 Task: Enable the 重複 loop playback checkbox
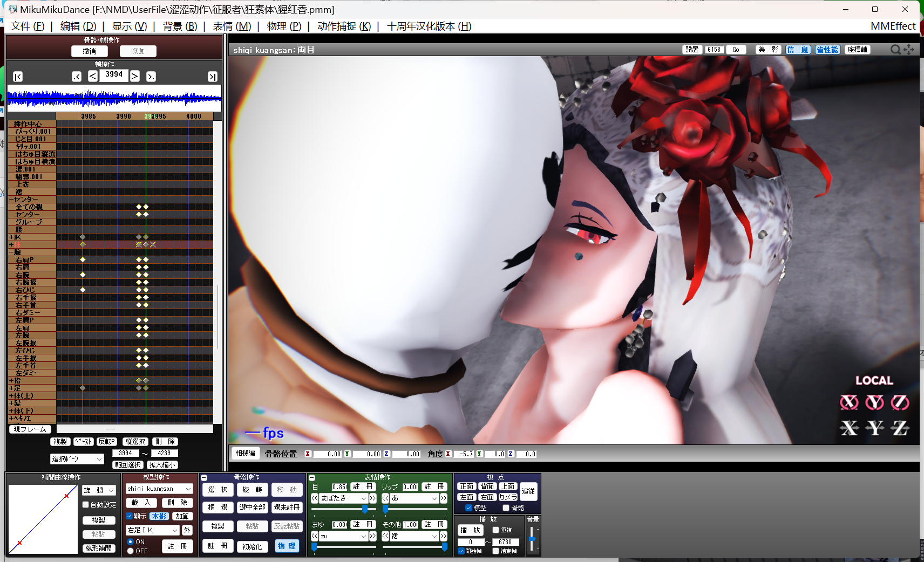point(495,530)
